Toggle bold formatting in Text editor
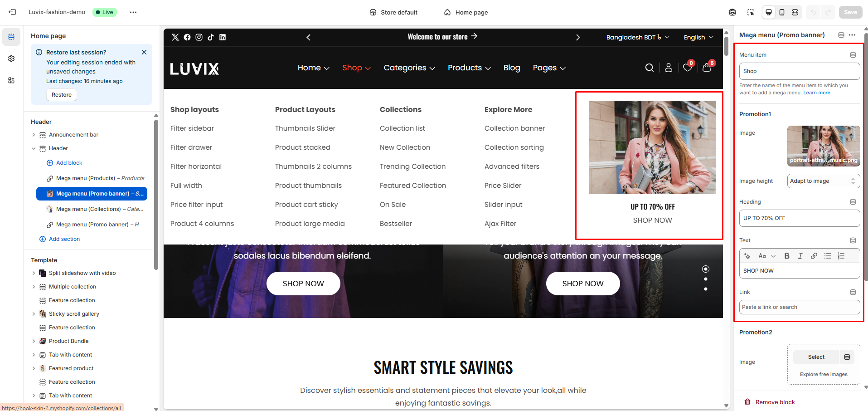This screenshot has width=868, height=411. click(787, 256)
